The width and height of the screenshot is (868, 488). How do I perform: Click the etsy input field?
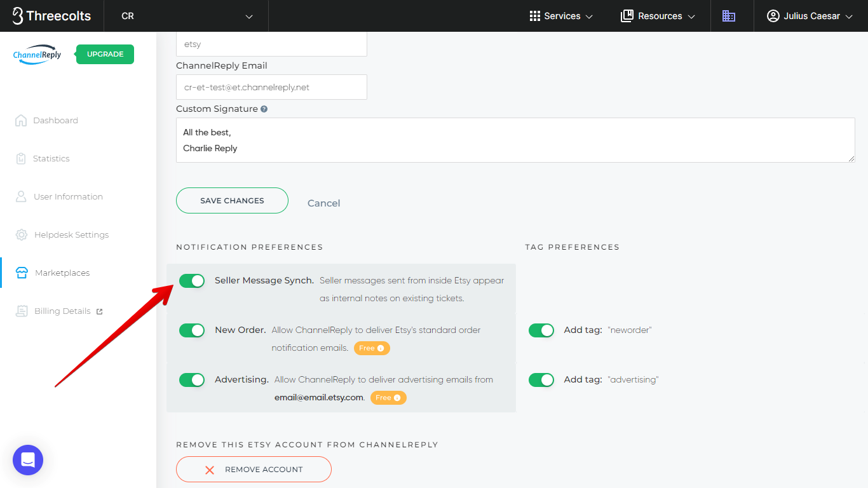coord(271,44)
